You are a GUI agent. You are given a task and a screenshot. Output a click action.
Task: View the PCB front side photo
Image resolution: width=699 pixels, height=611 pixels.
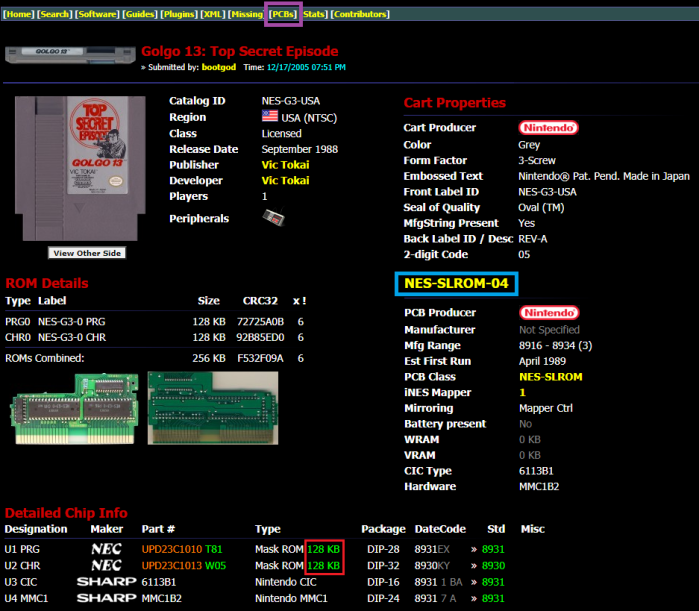[x=70, y=409]
